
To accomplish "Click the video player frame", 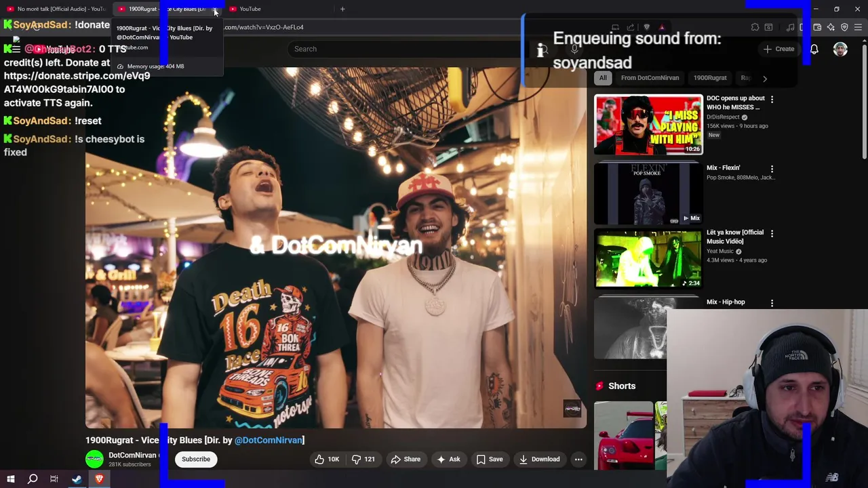I will pos(336,247).
